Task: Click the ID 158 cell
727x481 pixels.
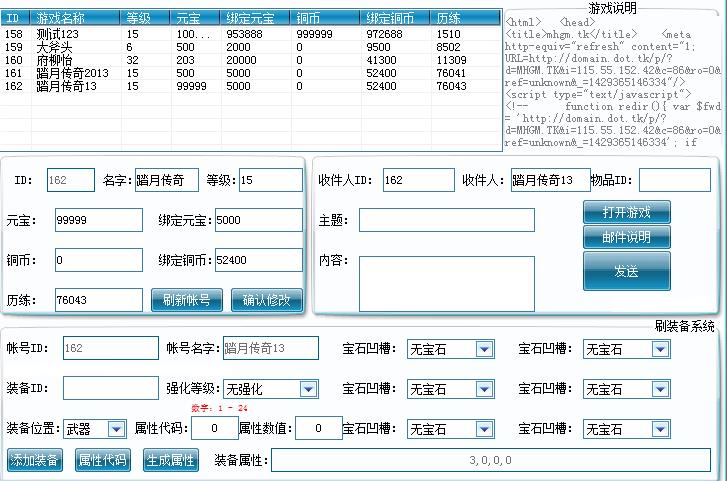Action: [x=13, y=34]
